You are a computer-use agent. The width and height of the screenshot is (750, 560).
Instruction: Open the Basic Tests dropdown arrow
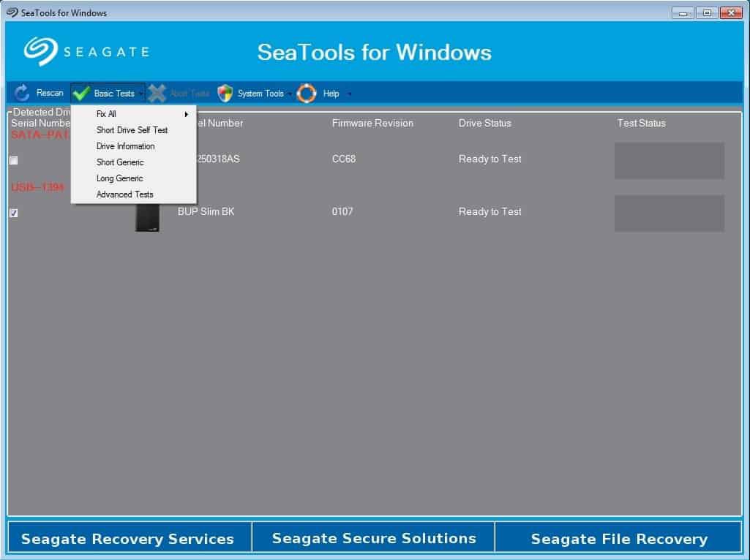click(x=141, y=94)
